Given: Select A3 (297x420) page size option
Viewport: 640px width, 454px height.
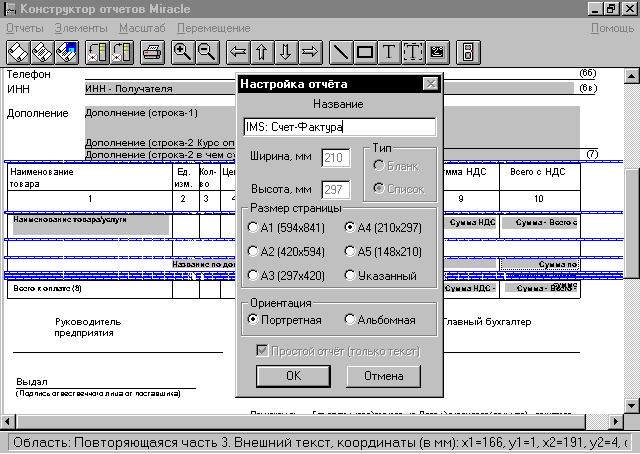Looking at the screenshot, I should 254,275.
